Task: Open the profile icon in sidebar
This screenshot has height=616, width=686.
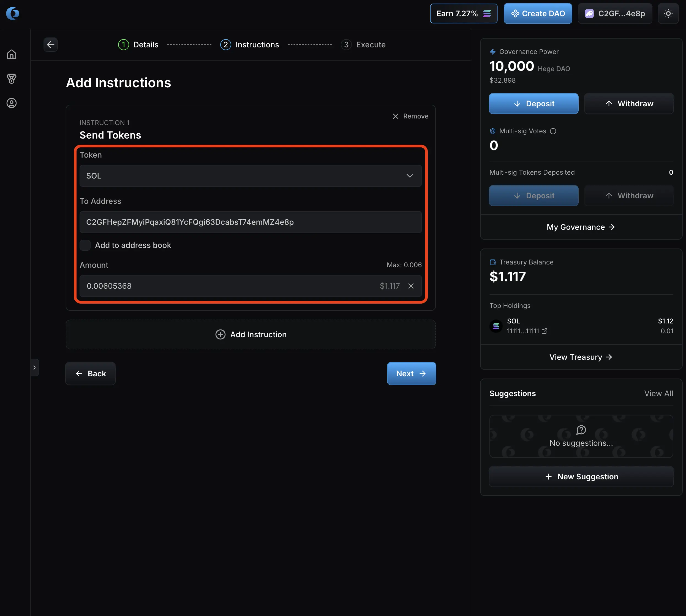Action: coord(12,103)
